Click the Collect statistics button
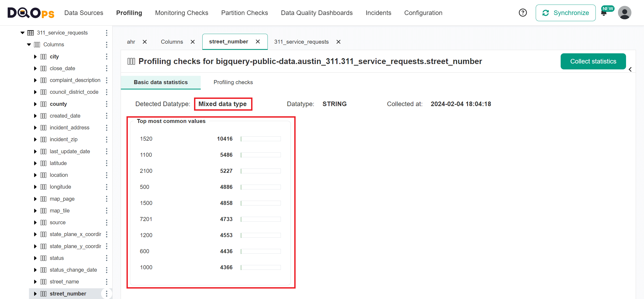 point(593,61)
